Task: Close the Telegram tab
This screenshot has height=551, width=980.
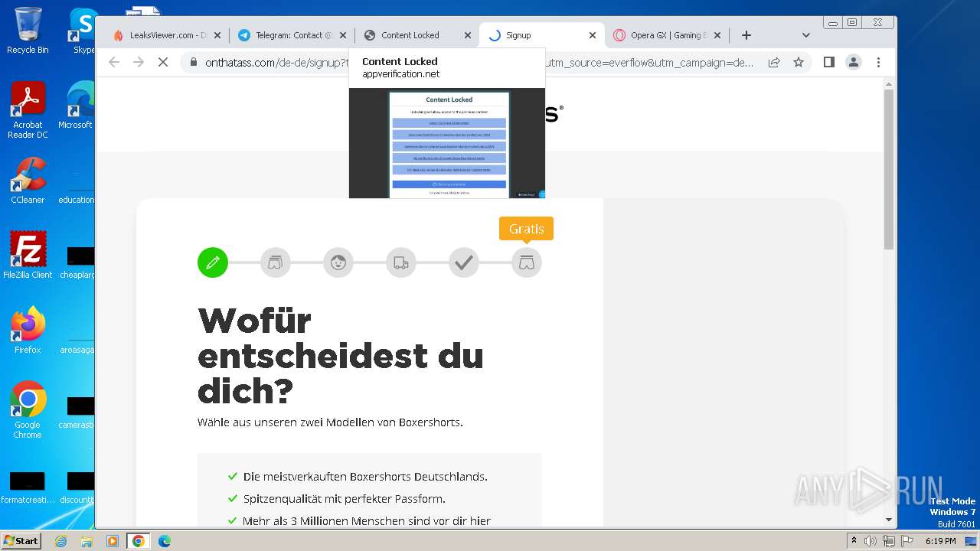Action: [343, 35]
